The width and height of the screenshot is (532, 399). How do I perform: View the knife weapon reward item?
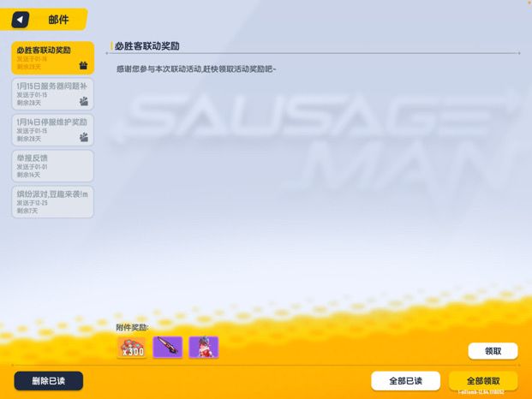coord(168,348)
